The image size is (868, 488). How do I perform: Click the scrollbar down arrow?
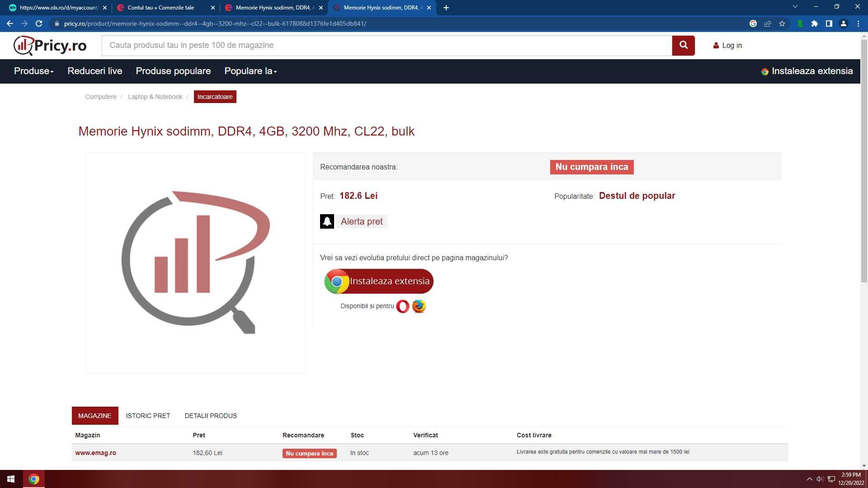click(864, 466)
